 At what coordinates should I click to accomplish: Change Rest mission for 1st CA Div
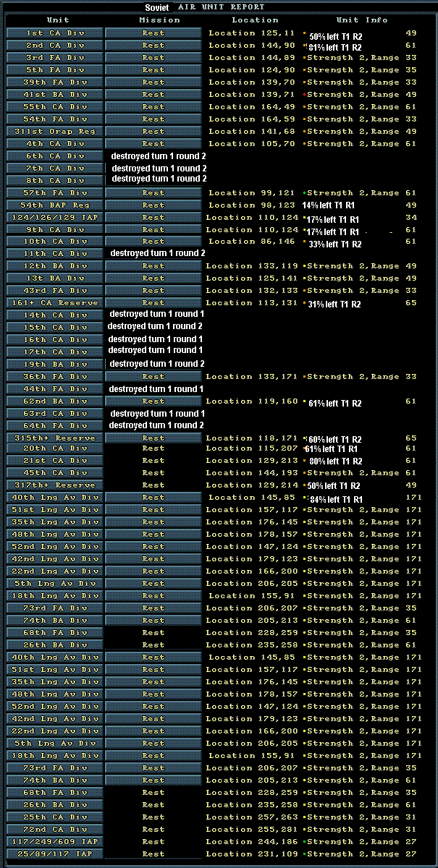coord(153,33)
